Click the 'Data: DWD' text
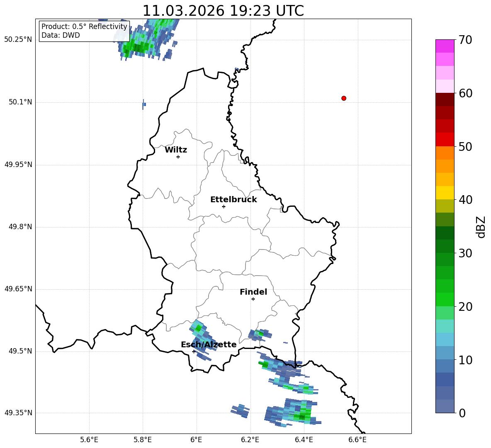491x448 pixels. point(61,35)
